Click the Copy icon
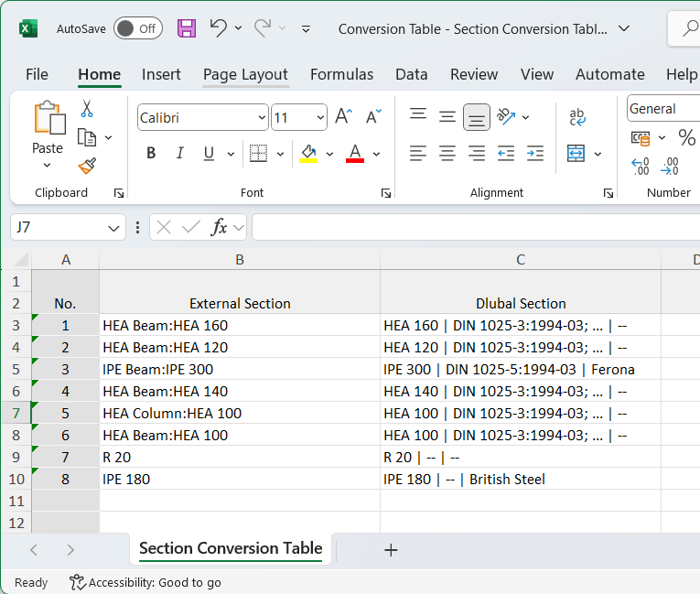The image size is (700, 594). (x=87, y=137)
